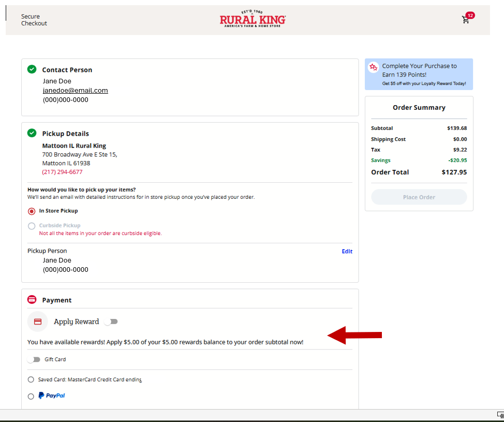The image size is (504, 422).
Task: Click the red Payment section icon
Action: (32, 300)
